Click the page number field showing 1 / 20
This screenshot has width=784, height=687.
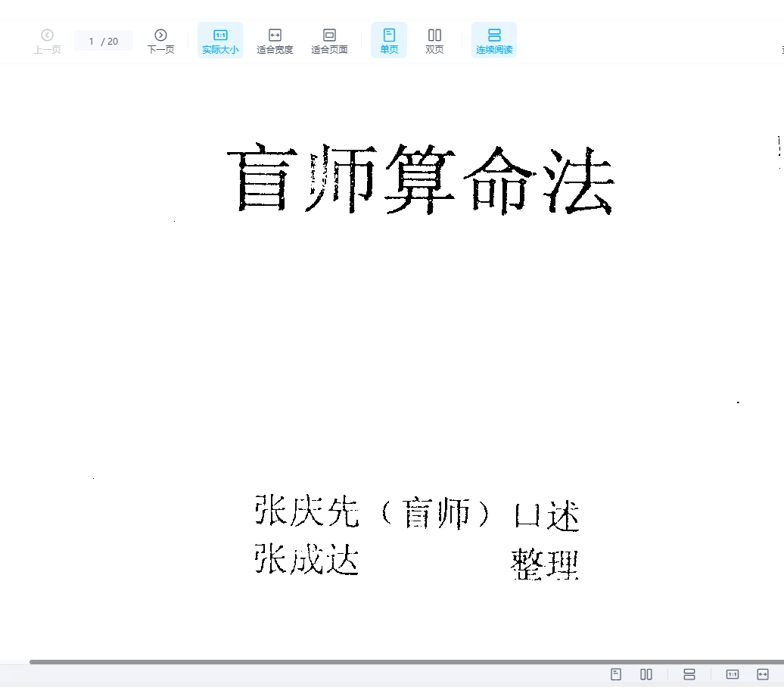[x=104, y=41]
